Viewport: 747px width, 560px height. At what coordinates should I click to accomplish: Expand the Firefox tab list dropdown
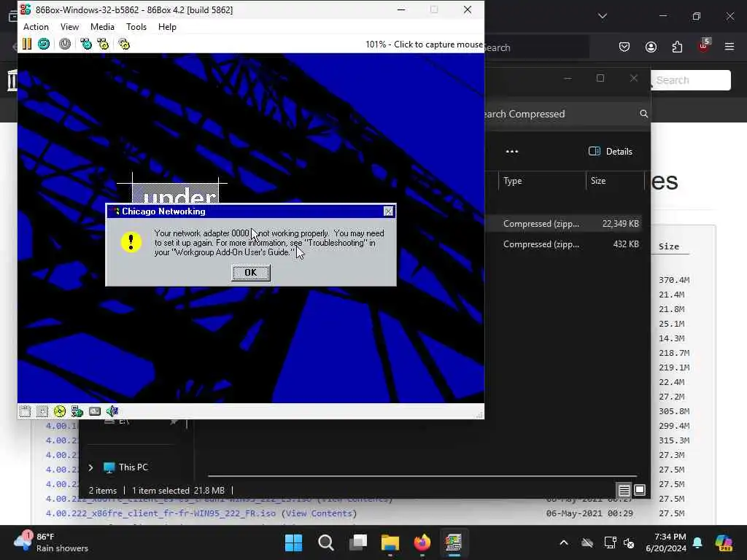click(x=603, y=16)
